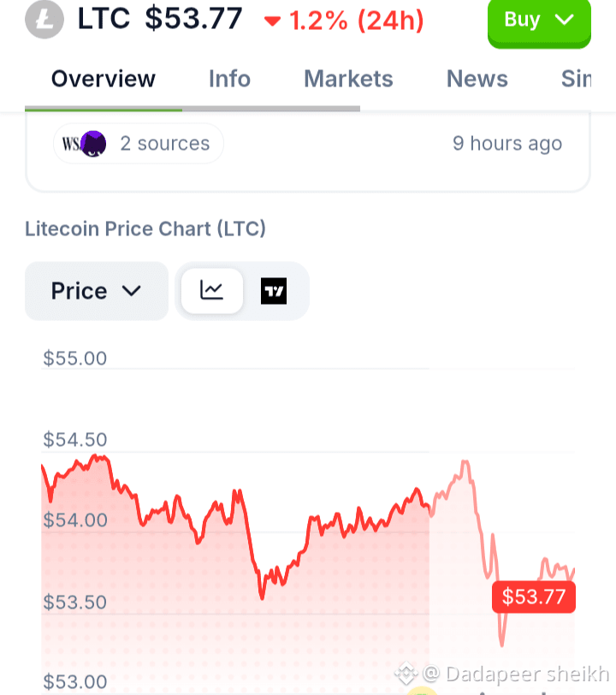The width and height of the screenshot is (616, 695).
Task: Open the 2 sources pill
Action: click(139, 144)
